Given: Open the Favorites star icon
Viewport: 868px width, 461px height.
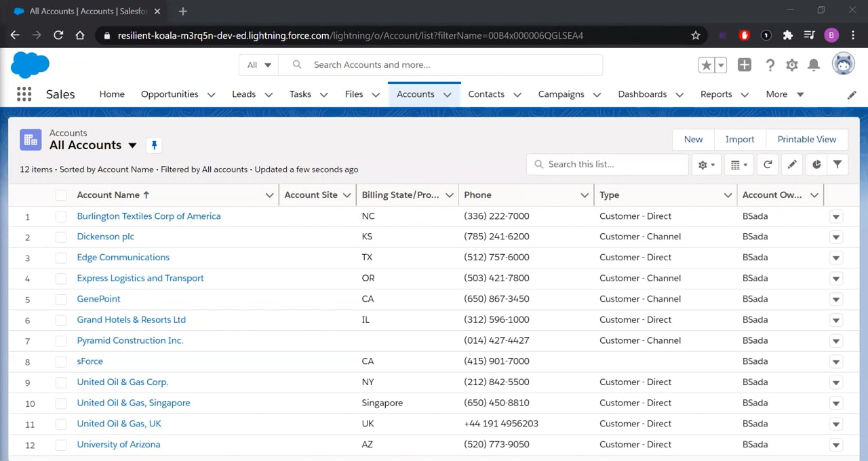Looking at the screenshot, I should tap(707, 65).
